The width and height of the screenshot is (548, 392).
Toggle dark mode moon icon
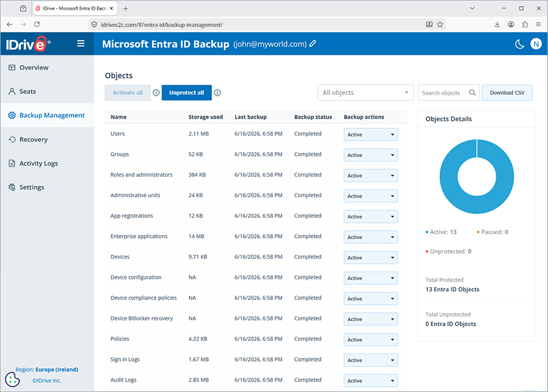[520, 44]
